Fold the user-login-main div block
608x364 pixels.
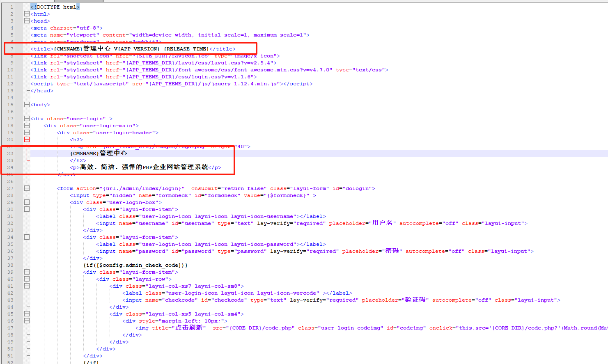[x=27, y=126]
